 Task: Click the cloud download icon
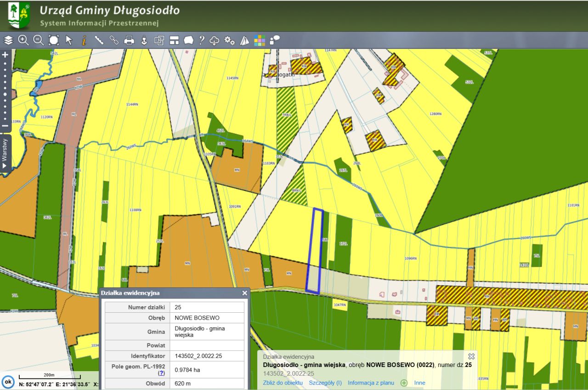(x=215, y=40)
